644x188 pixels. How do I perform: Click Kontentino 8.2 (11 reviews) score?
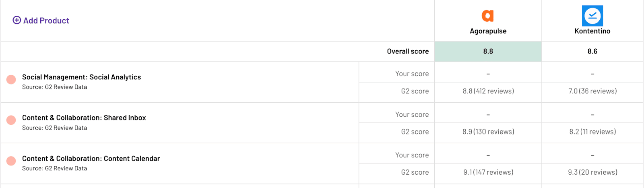point(592,132)
